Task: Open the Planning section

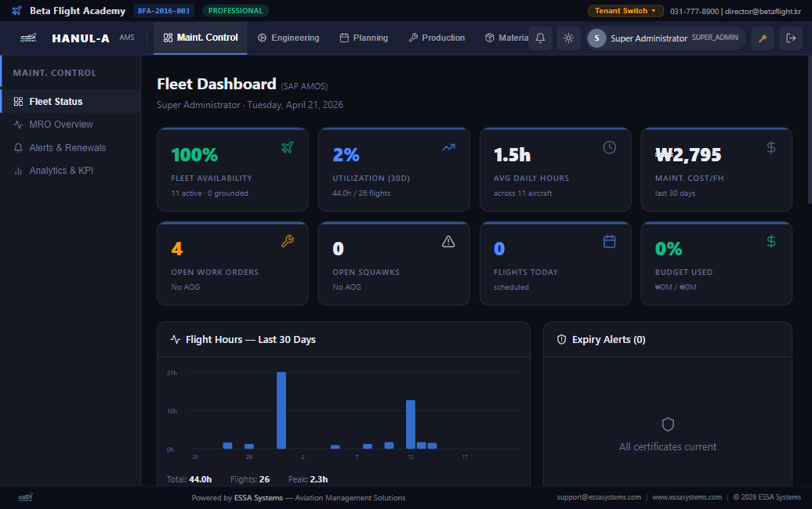Action: tap(363, 37)
